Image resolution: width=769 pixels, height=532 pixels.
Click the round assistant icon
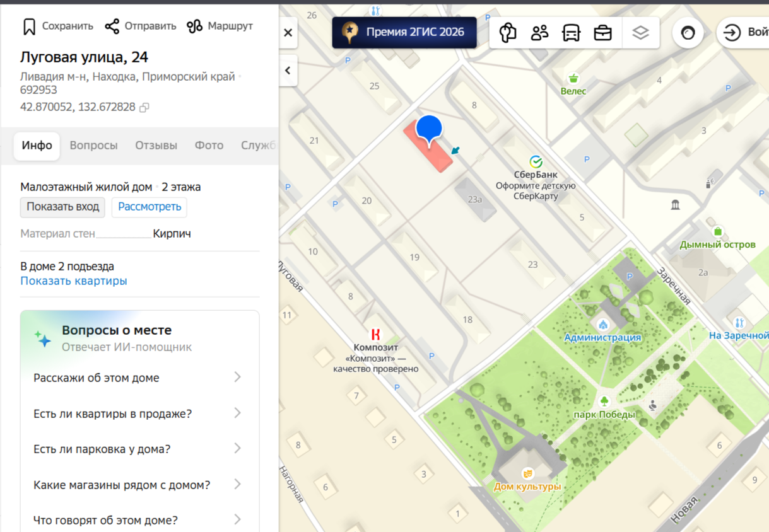point(688,33)
